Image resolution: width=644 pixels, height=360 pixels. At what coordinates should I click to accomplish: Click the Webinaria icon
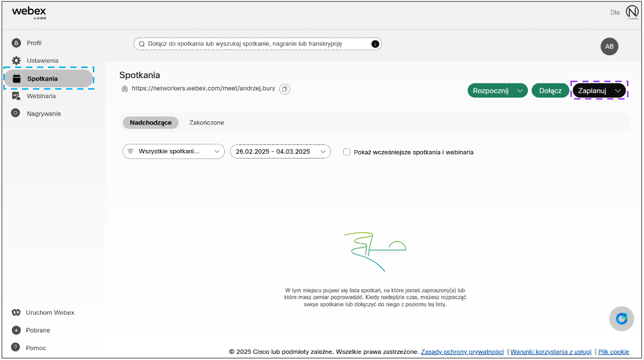[16, 96]
